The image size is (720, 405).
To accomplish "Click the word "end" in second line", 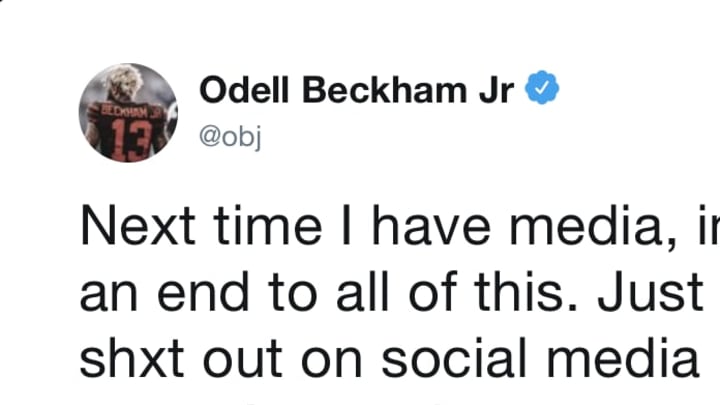I will tap(203, 292).
